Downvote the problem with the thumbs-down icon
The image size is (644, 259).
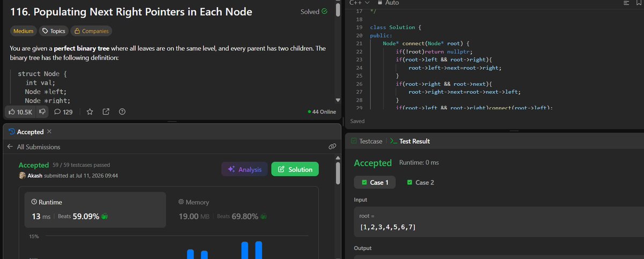click(x=43, y=112)
